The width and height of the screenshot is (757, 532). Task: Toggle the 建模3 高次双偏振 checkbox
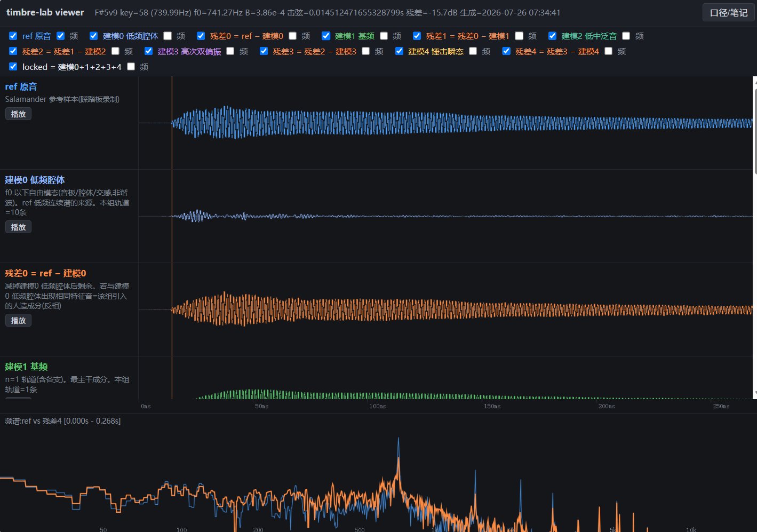tap(149, 51)
